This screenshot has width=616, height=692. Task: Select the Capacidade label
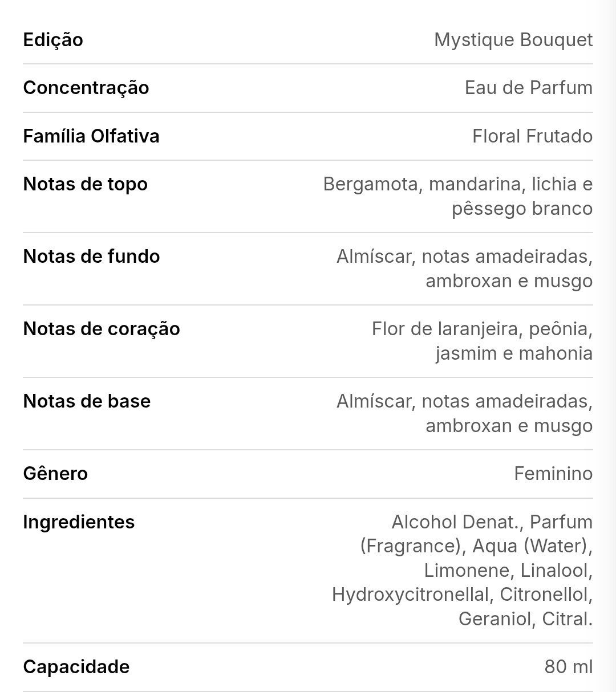coord(76,667)
